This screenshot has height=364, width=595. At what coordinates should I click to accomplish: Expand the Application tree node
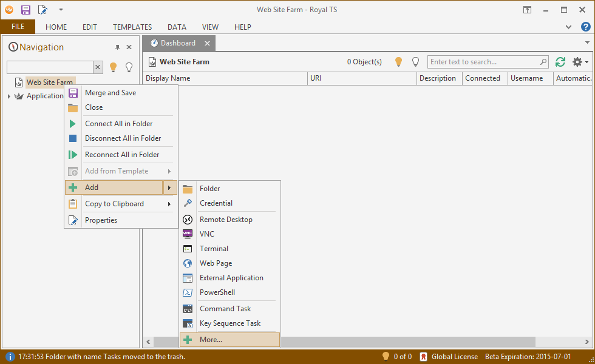(x=8, y=96)
